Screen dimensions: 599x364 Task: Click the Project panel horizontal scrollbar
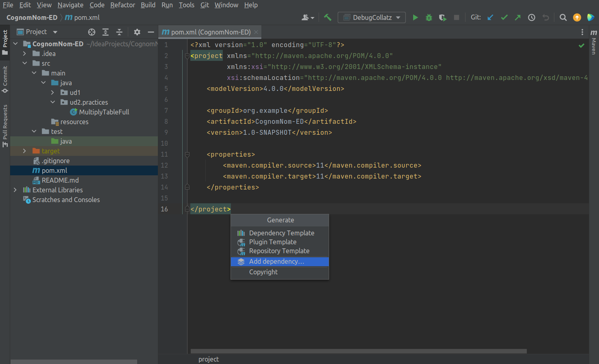(x=73, y=361)
